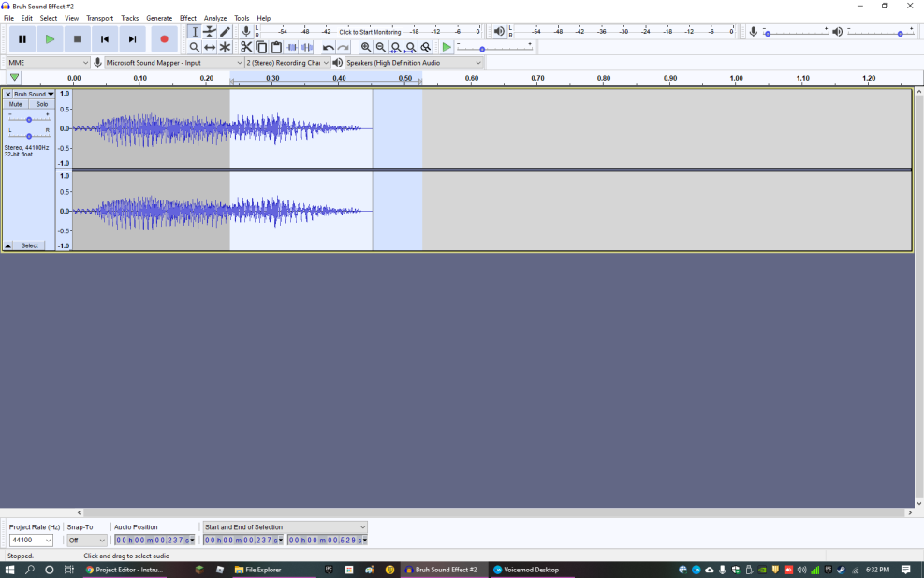Image resolution: width=924 pixels, height=578 pixels.
Task: Open the Effect menu
Action: pyautogui.click(x=188, y=19)
